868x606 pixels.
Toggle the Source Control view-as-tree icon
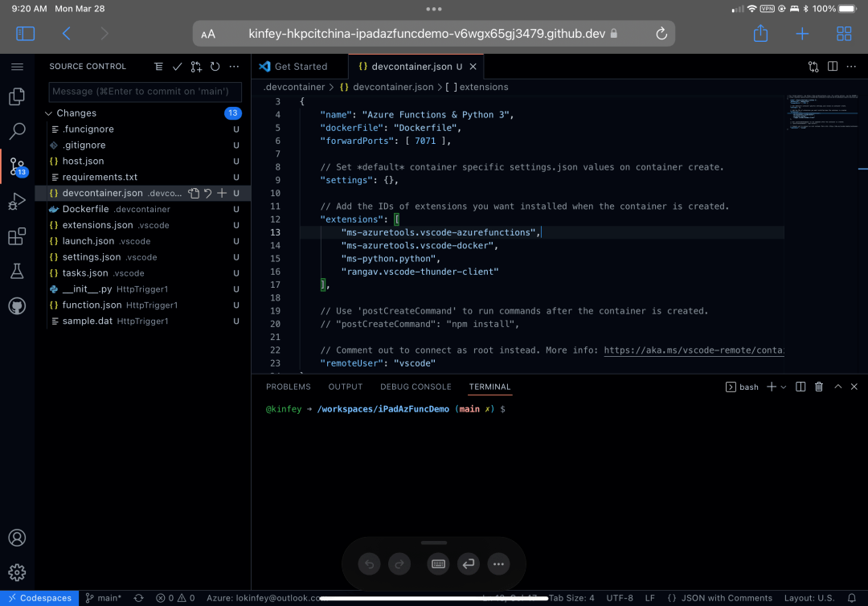(x=158, y=66)
